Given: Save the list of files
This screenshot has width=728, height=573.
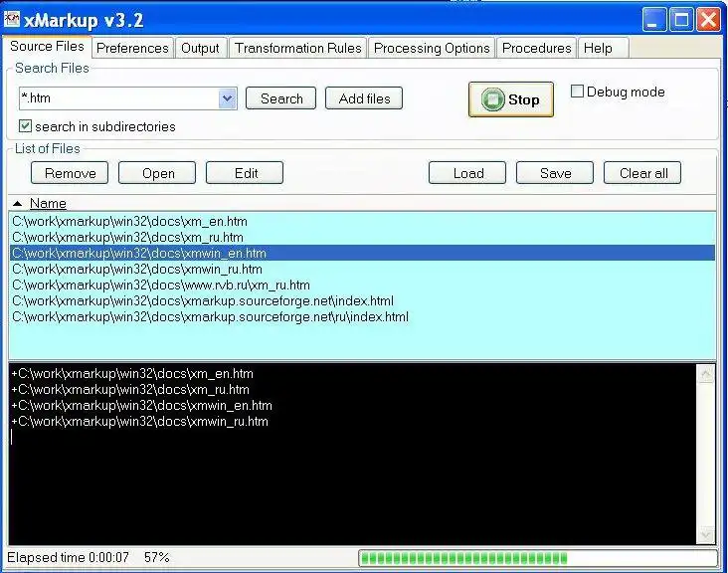Looking at the screenshot, I should [x=555, y=173].
